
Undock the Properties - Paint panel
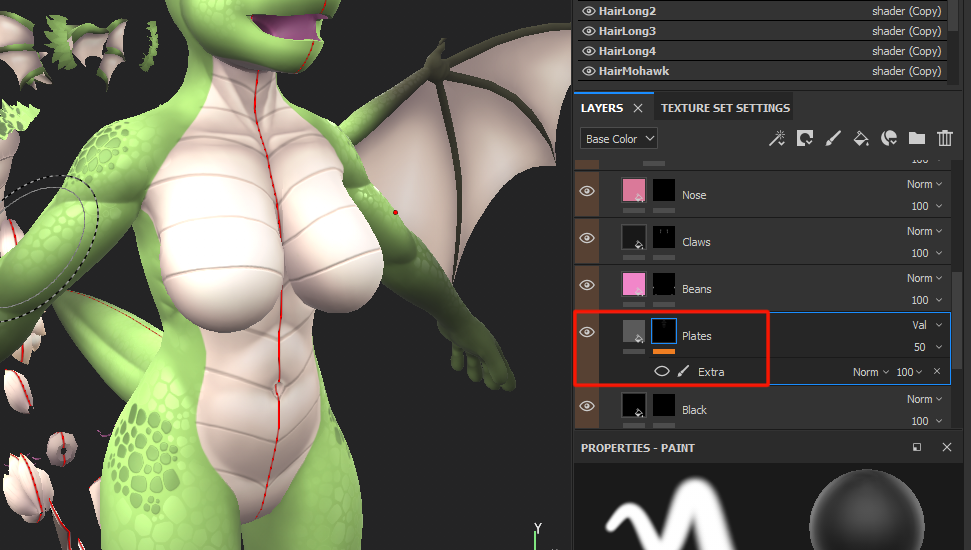point(917,447)
